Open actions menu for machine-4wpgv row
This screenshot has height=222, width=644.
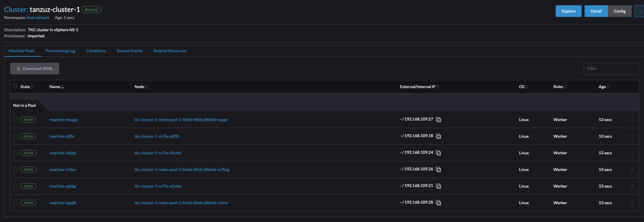(x=632, y=120)
